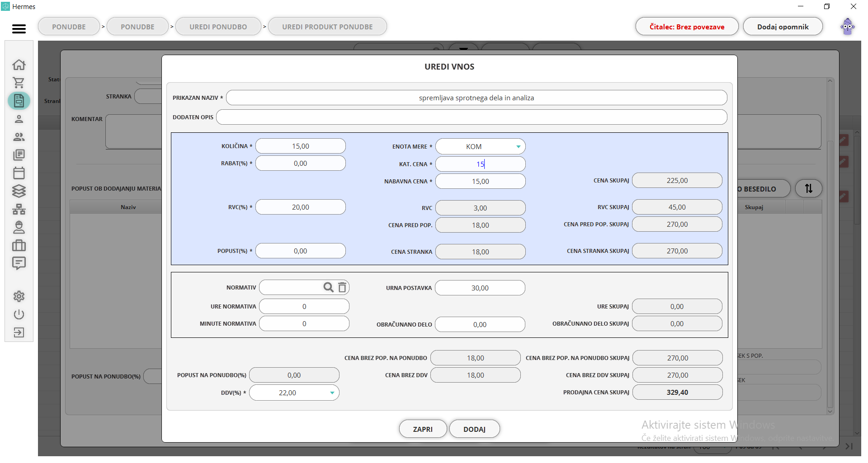Screen dimensions: 868x463
Task: Click the NABAVNA CENA field
Action: (x=480, y=181)
